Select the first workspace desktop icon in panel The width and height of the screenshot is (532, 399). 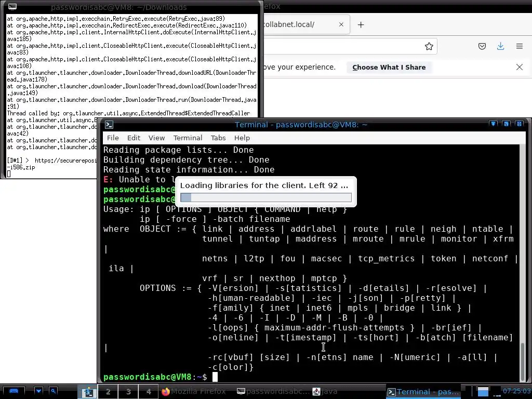tap(88, 392)
